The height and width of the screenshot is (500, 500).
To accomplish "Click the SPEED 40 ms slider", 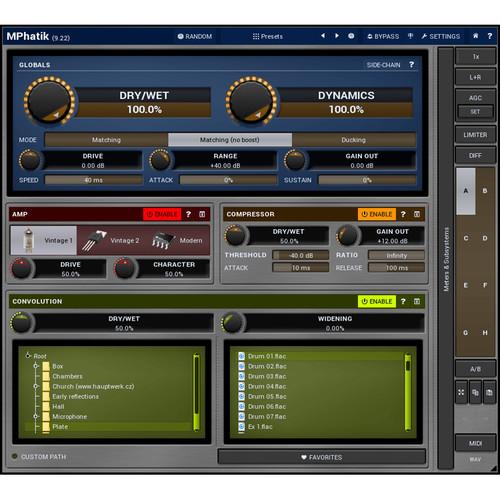I will (x=93, y=180).
